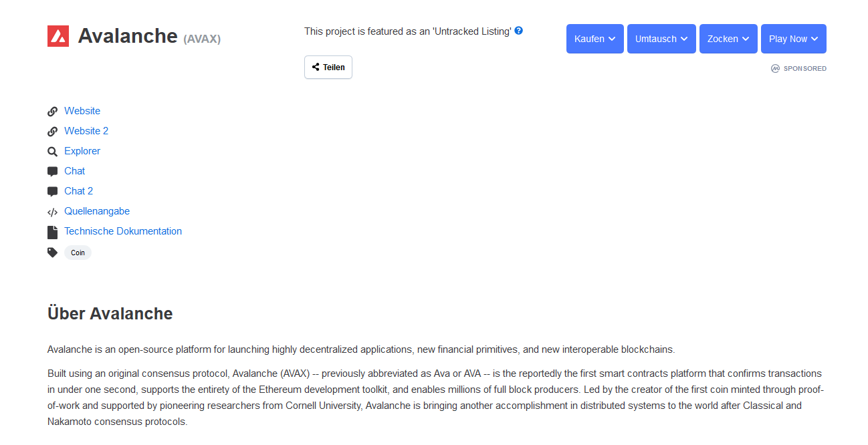
Task: Click the document icon beside Technische Dokumentation
Action: pos(52,232)
